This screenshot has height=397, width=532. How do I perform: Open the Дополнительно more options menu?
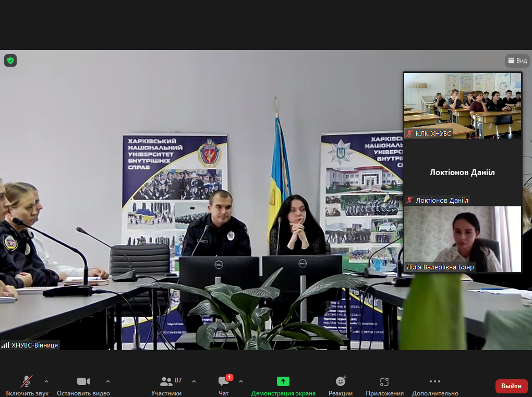point(435,386)
